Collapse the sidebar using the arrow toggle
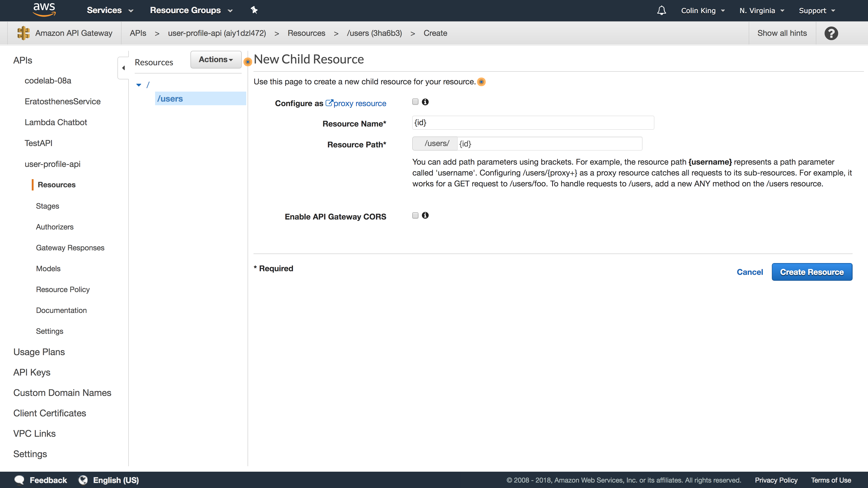Image resolution: width=868 pixels, height=488 pixels. click(123, 68)
